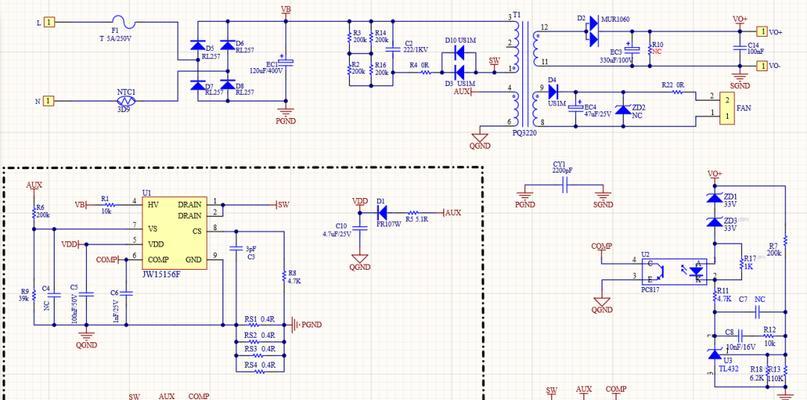Viewport: 807px width, 400px height.
Task: Select the R5 5.1R resistor symbol
Action: coord(414,212)
